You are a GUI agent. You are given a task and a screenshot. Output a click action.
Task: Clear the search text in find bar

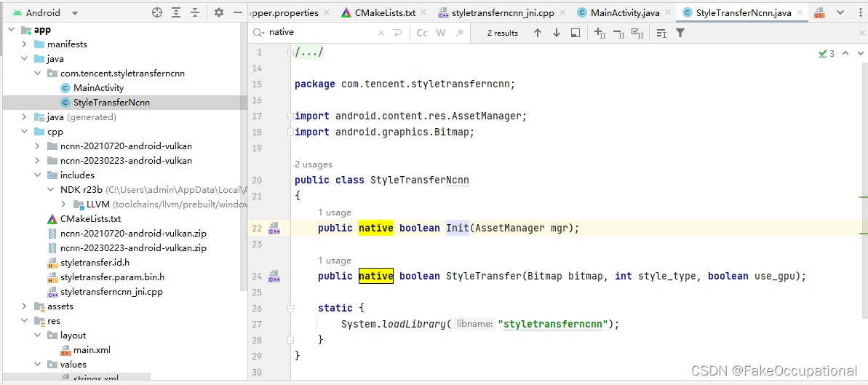(381, 33)
